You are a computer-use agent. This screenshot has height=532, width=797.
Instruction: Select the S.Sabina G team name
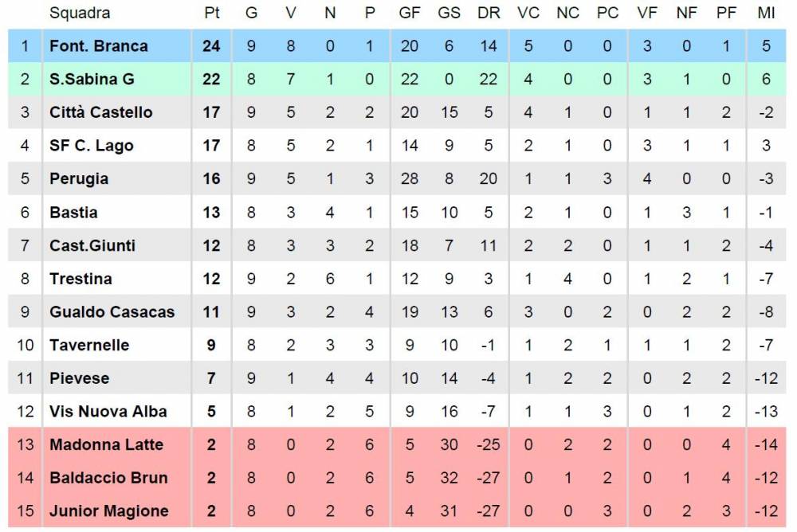92,80
